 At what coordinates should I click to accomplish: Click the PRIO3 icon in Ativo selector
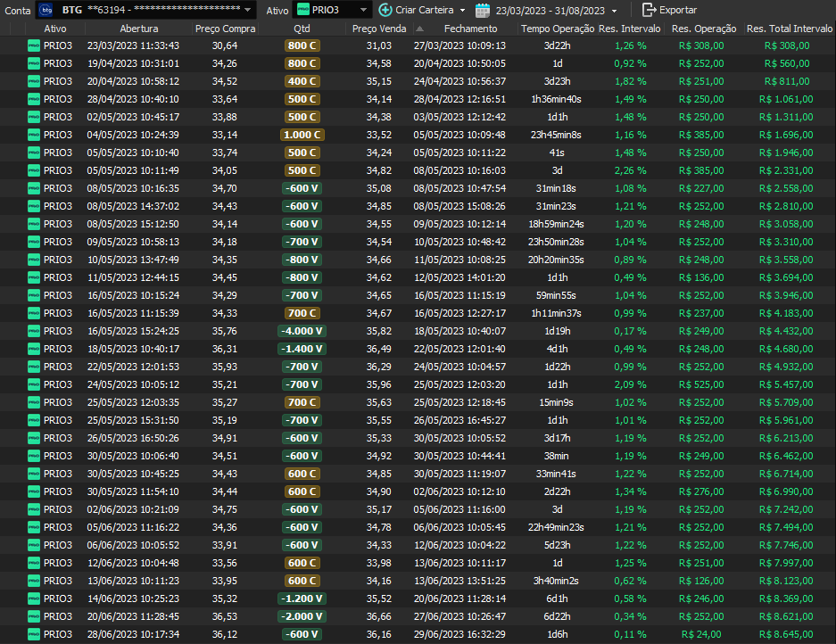(303, 10)
